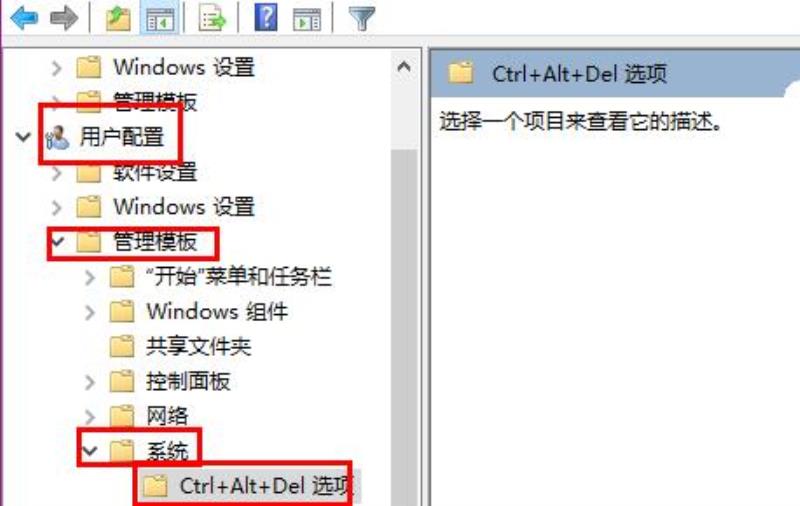Open filter options with funnel icon

coord(361,18)
